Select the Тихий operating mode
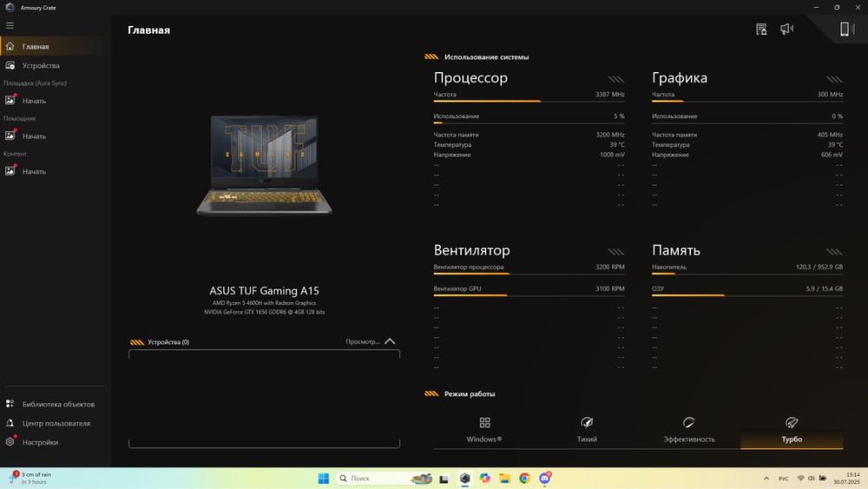Image resolution: width=868 pixels, height=489 pixels. pyautogui.click(x=587, y=430)
